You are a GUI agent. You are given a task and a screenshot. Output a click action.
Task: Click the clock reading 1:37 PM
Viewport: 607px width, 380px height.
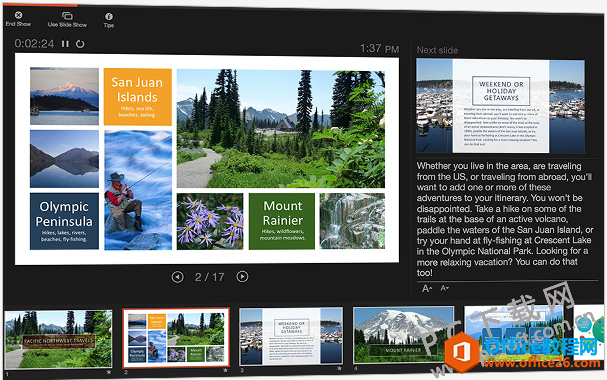[x=379, y=48]
